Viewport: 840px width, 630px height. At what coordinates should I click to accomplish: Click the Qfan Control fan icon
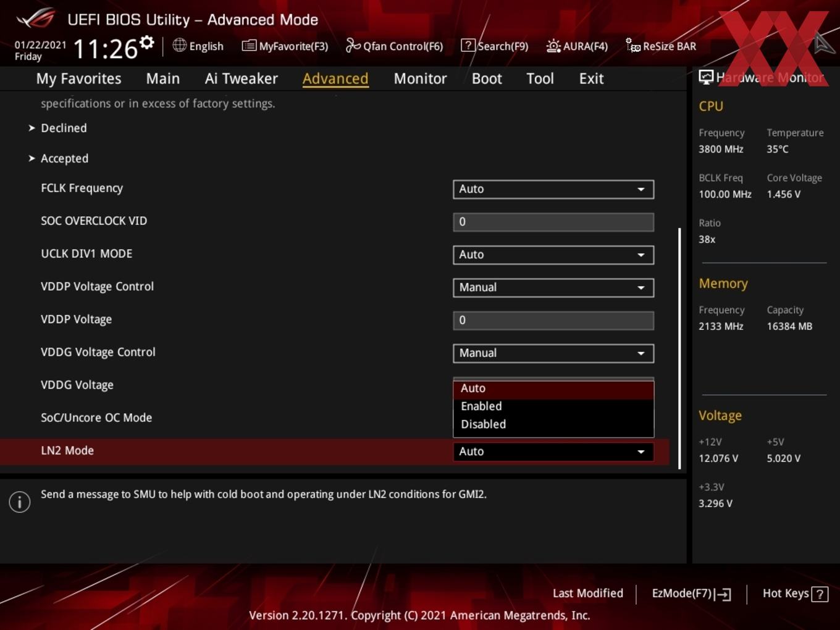click(x=353, y=46)
